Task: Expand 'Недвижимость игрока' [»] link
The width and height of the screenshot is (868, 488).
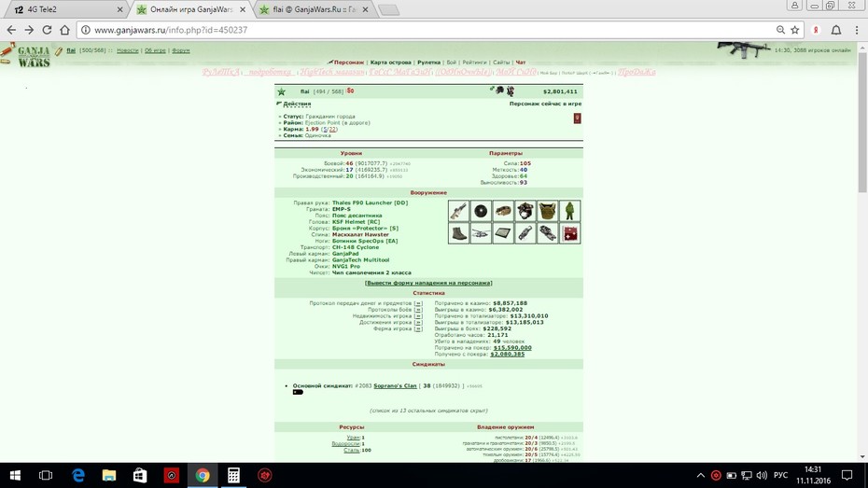Action: point(418,316)
